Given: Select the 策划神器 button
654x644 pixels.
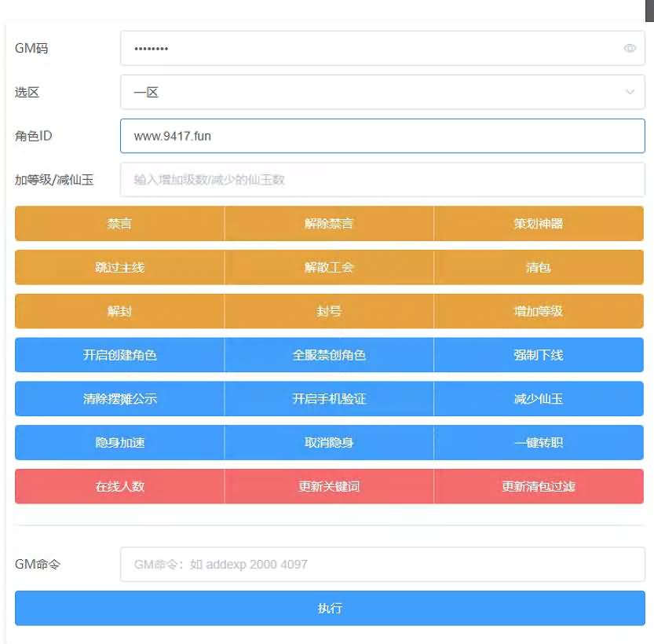Looking at the screenshot, I should tap(539, 223).
